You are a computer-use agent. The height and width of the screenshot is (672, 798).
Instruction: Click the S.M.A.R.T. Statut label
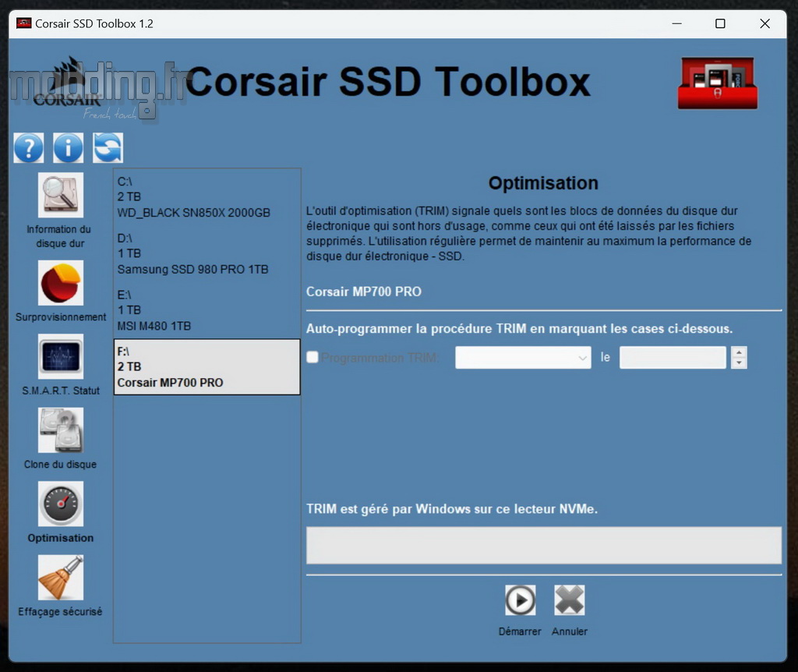click(61, 391)
